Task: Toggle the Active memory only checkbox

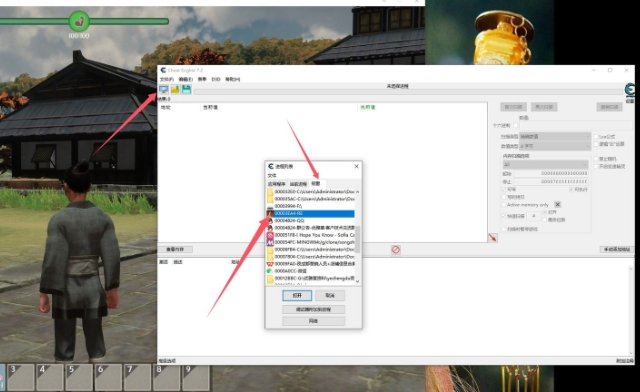Action: coord(504,205)
